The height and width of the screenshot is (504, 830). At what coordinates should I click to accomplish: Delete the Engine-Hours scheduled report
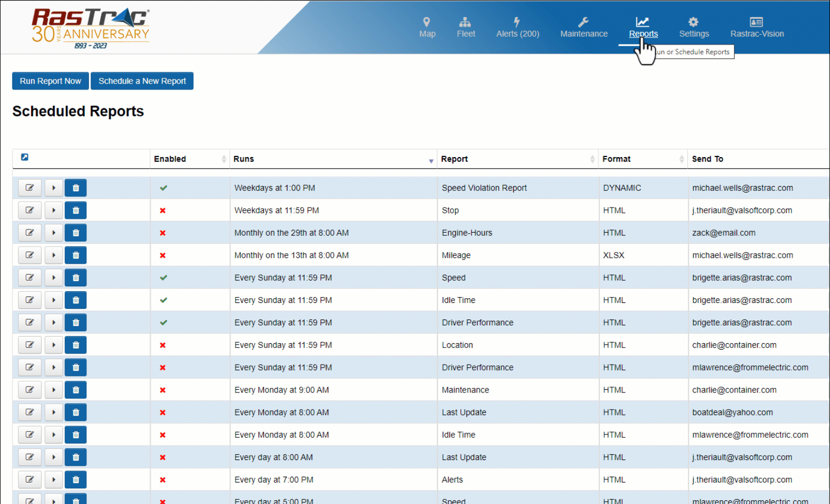pyautogui.click(x=76, y=233)
